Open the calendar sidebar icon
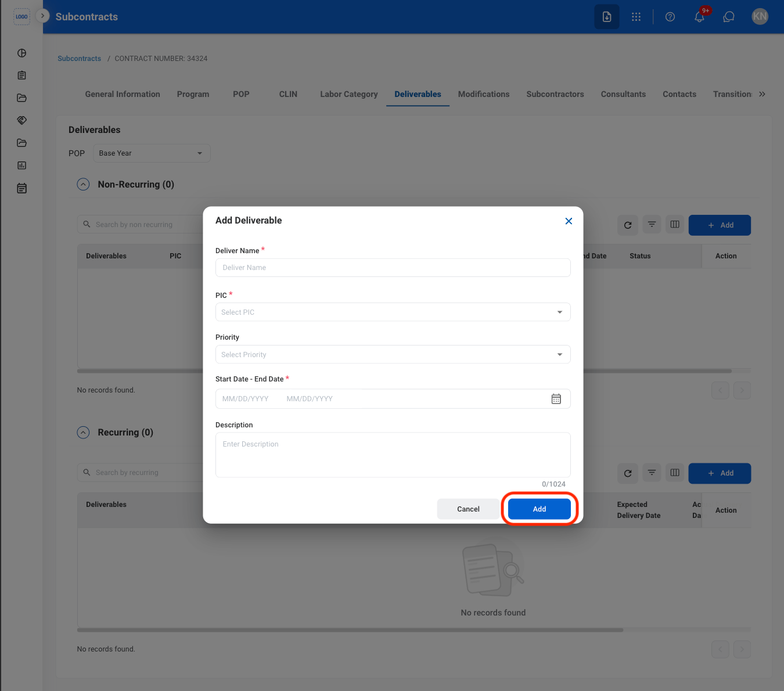Viewport: 784px width, 691px height. (x=22, y=188)
